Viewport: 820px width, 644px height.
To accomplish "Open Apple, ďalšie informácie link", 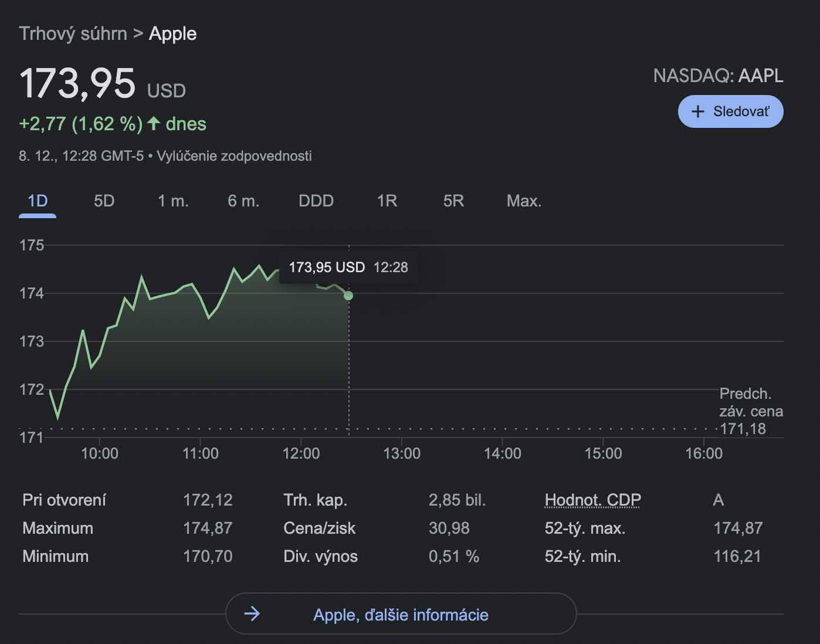I will coord(401,615).
